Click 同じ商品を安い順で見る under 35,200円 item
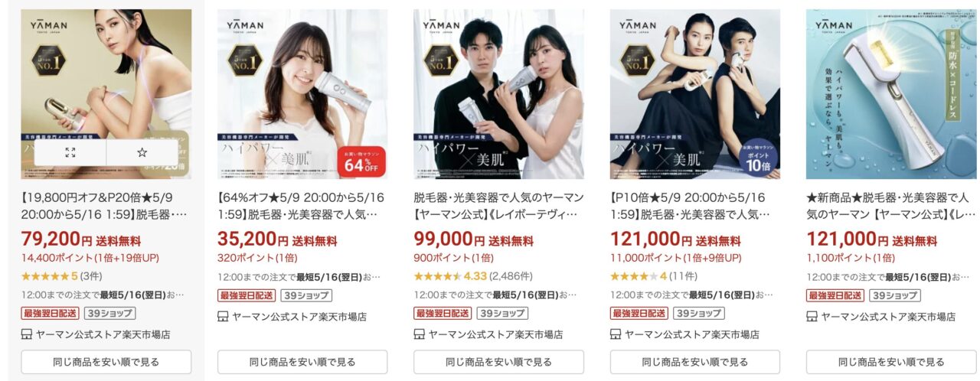Viewport: 980px width, 381px height. pyautogui.click(x=302, y=362)
